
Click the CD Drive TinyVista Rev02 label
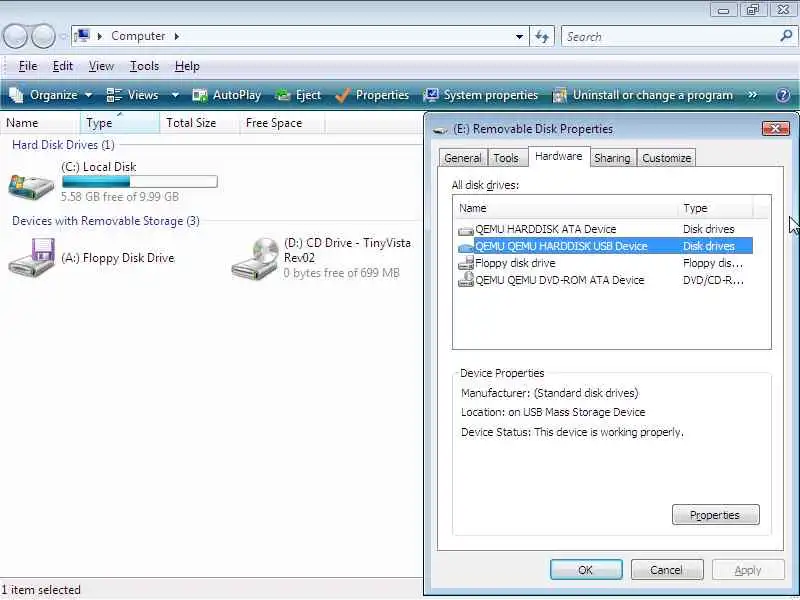click(x=347, y=250)
